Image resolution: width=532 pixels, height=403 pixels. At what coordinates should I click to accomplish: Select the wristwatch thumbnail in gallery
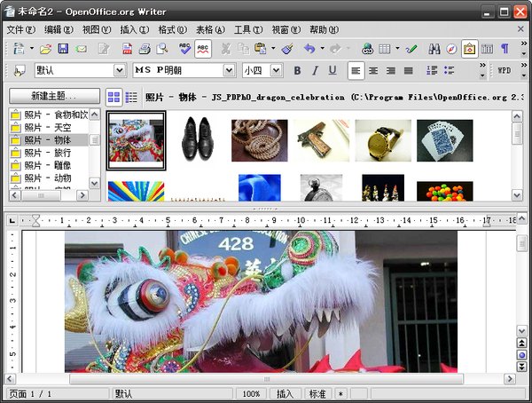383,139
